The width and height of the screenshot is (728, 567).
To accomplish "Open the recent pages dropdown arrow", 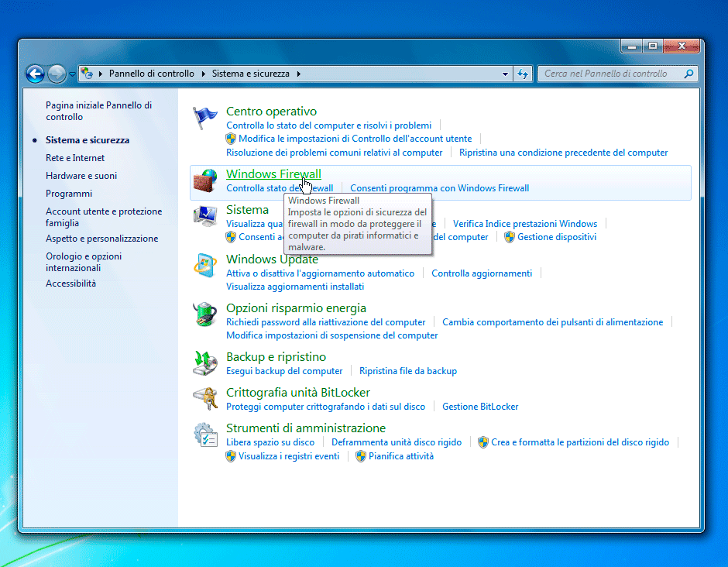I will 73,74.
